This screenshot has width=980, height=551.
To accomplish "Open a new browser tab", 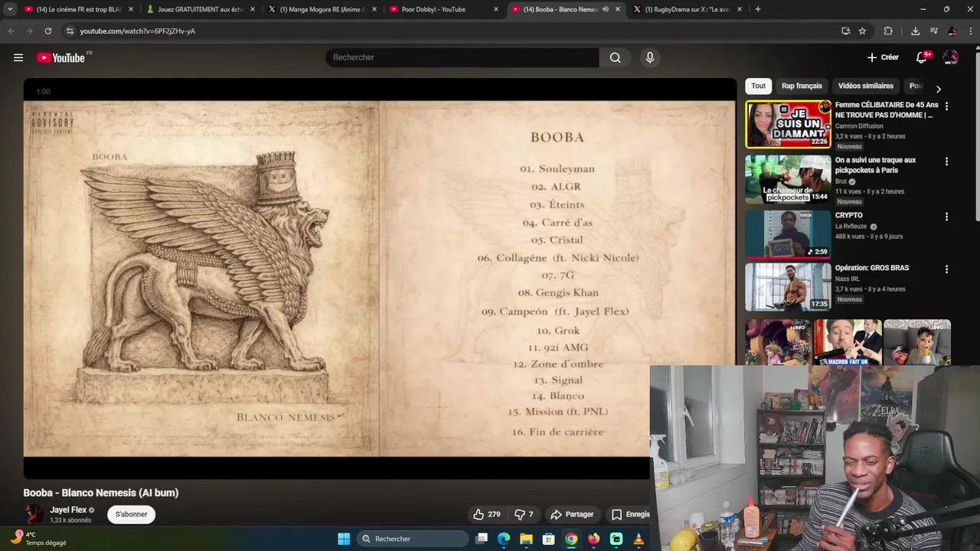I will coord(758,9).
